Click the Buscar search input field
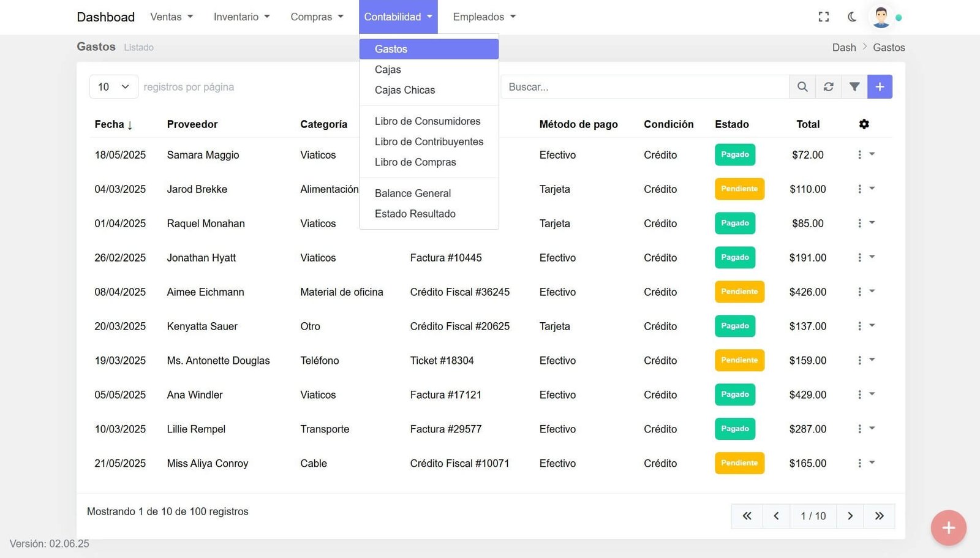The width and height of the screenshot is (980, 558). click(x=644, y=87)
